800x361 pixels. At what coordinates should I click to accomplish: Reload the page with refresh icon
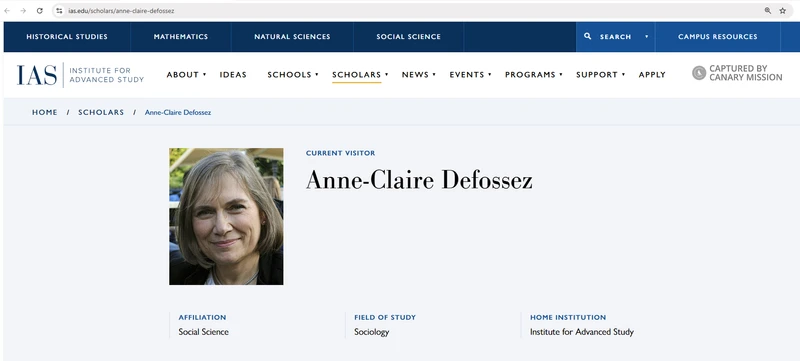tap(39, 11)
